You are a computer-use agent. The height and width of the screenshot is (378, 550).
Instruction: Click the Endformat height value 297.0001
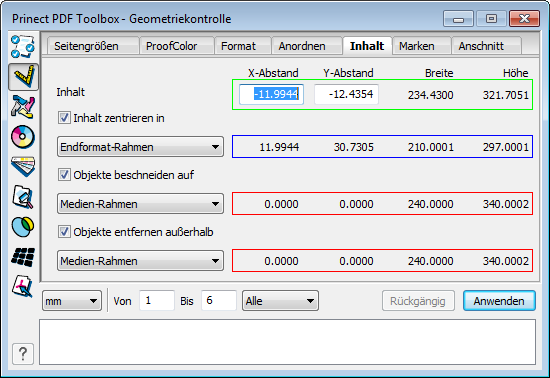click(x=505, y=147)
